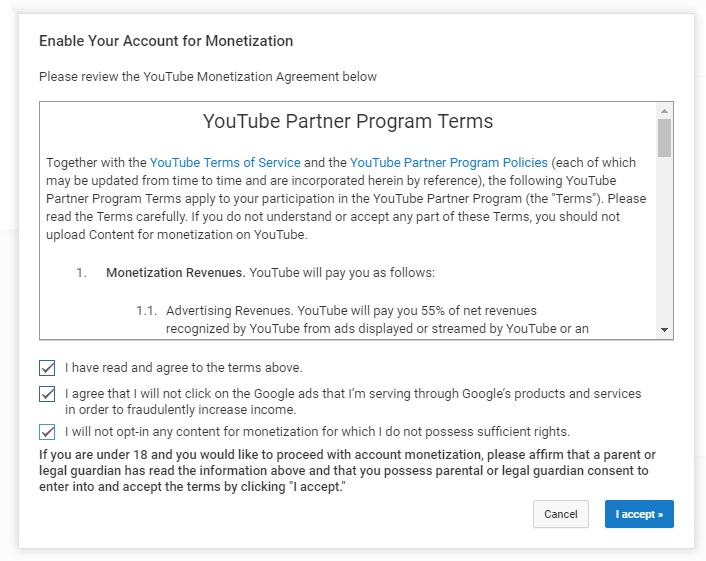
Task: Click the Cancel button
Action: click(x=561, y=514)
